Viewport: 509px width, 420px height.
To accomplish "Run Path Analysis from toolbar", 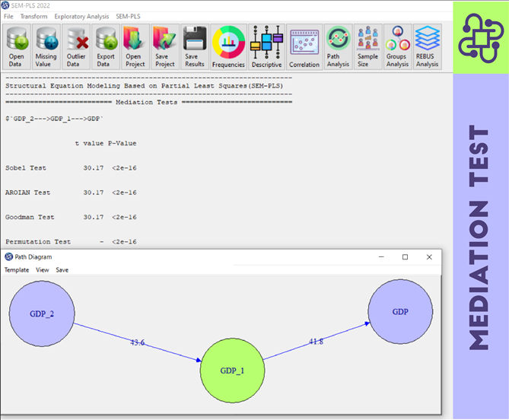I will pyautogui.click(x=338, y=46).
